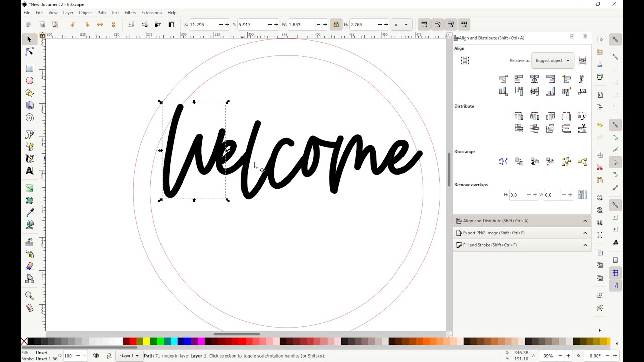Screen dimensions: 644x362
Task: Increase the X position value
Action: pyautogui.click(x=227, y=24)
